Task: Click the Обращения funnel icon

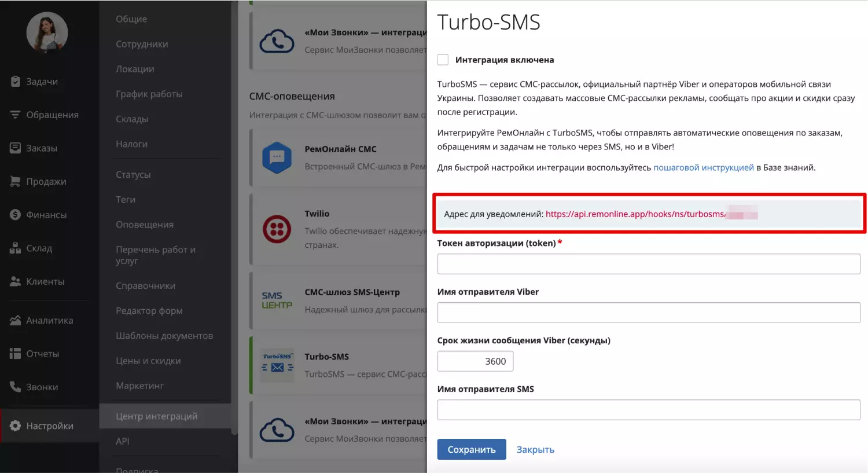Action: tap(16, 115)
